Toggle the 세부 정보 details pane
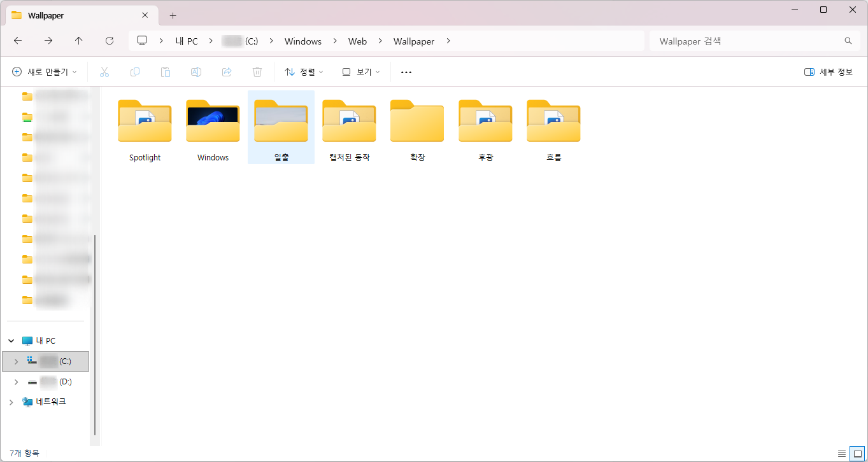Image resolution: width=868 pixels, height=462 pixels. point(828,72)
